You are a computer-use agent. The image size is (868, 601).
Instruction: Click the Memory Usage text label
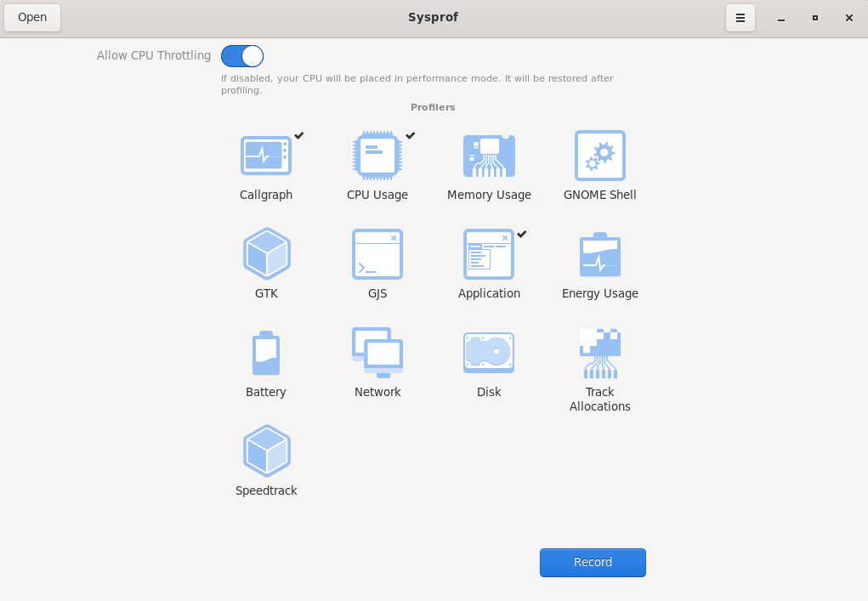tap(489, 195)
